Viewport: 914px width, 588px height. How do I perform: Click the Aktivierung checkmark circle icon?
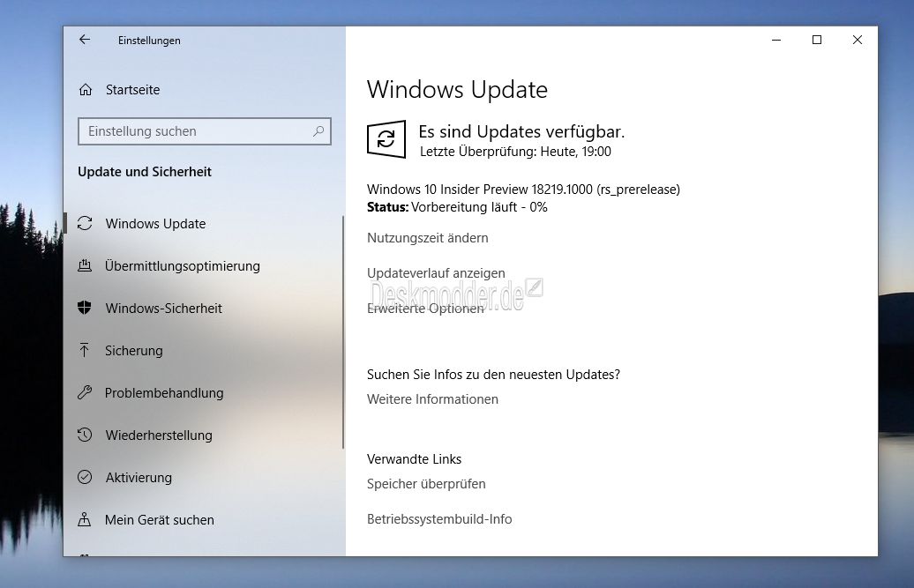coord(85,478)
